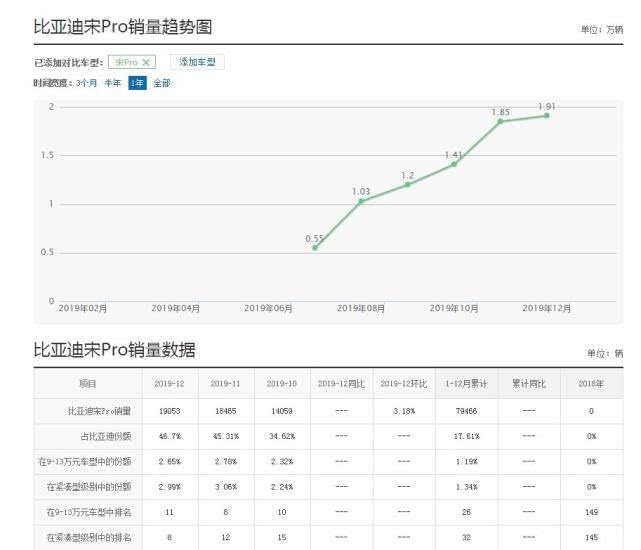Click the 46.7% share cell
The height and width of the screenshot is (550, 641).
point(170,436)
